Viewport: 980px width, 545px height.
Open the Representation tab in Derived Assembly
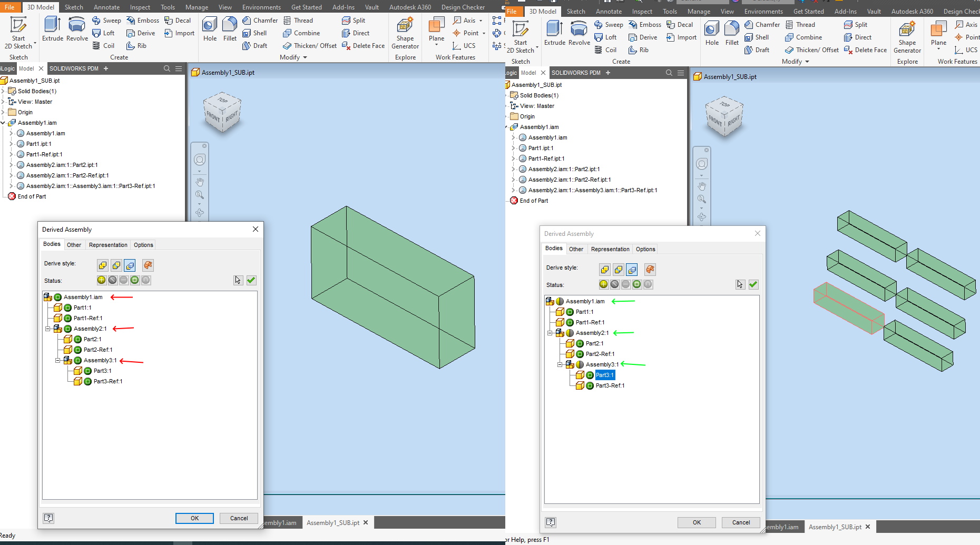[108, 244]
